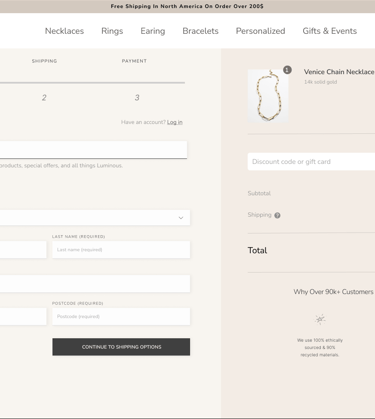375x419 pixels.
Task: Click Continue to Shipping Options button
Action: coord(121,347)
